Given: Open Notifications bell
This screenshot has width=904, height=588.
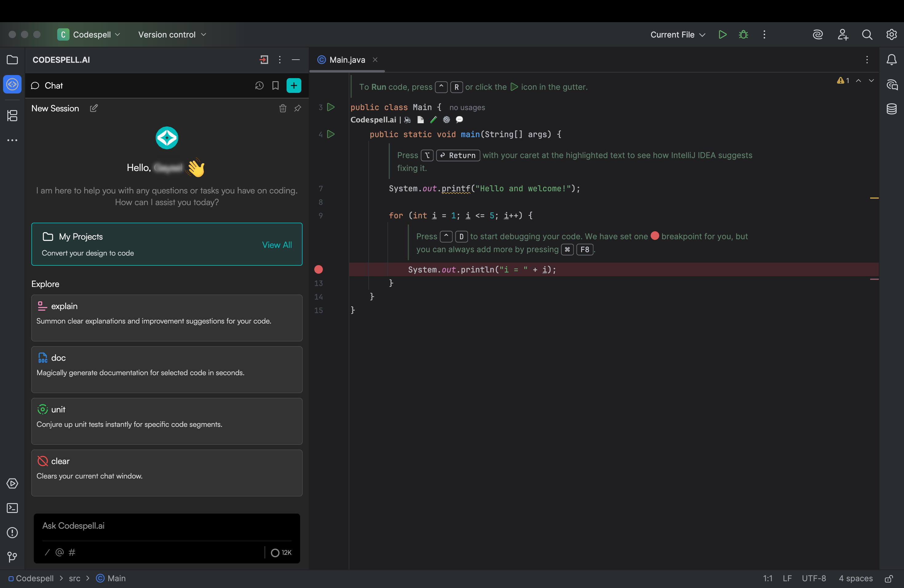Looking at the screenshot, I should [x=891, y=60].
